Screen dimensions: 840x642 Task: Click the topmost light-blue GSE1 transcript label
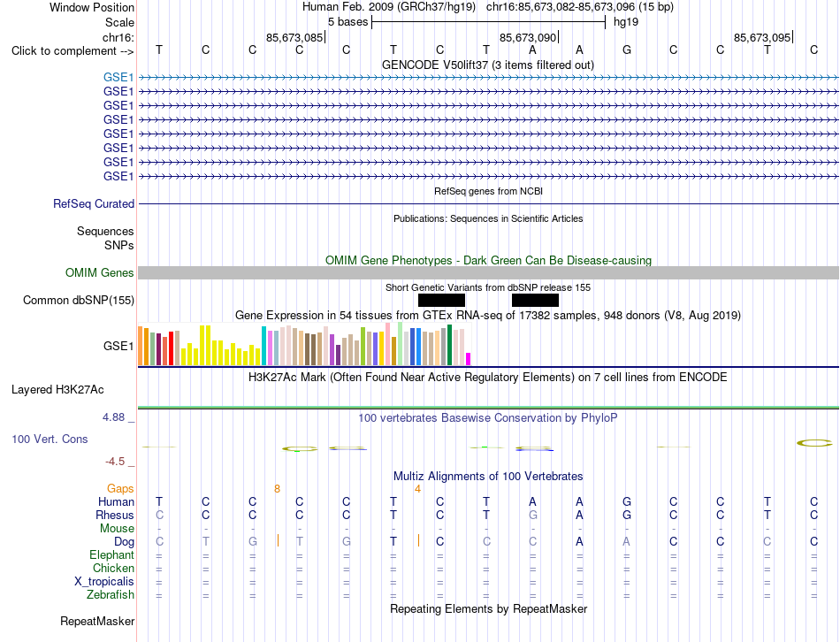tap(118, 78)
